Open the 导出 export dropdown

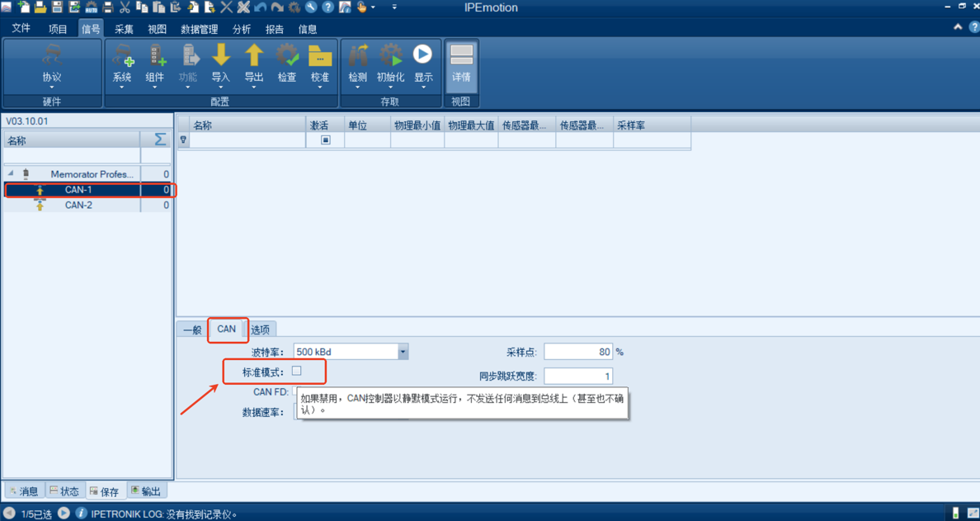click(x=253, y=87)
